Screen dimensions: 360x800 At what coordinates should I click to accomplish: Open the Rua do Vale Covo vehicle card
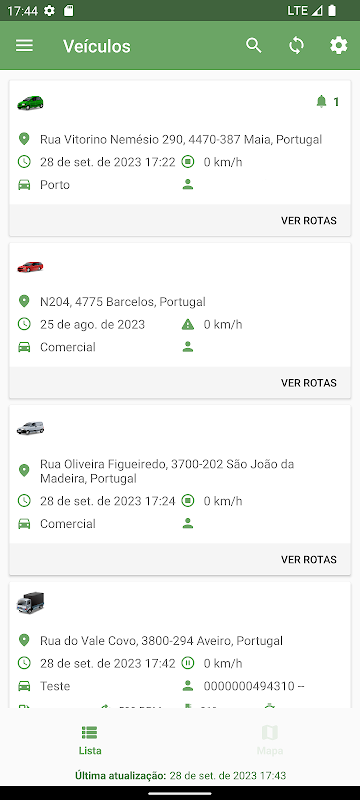(180, 645)
